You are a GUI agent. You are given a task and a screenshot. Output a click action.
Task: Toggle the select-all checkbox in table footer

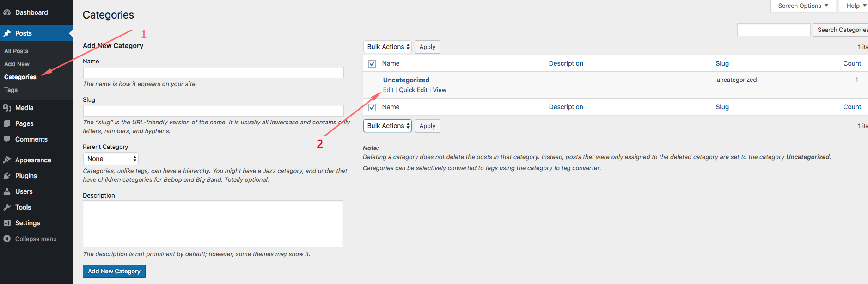pos(372,107)
